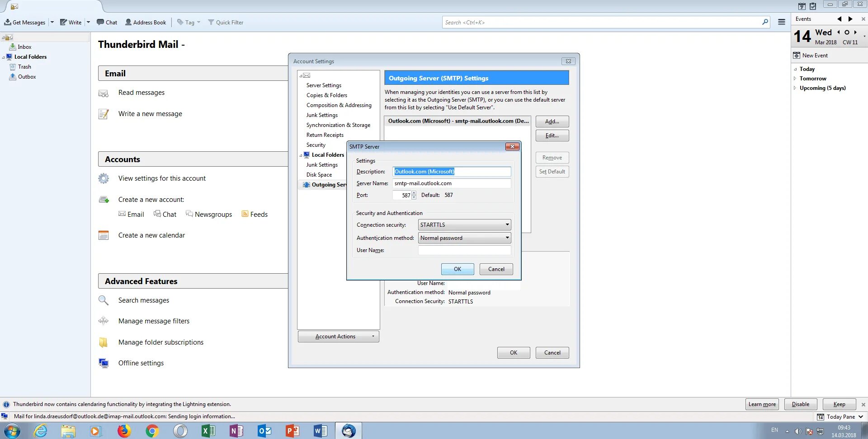Go to previous day in Events pane
Screen dimensions: 868x439
tap(838, 32)
